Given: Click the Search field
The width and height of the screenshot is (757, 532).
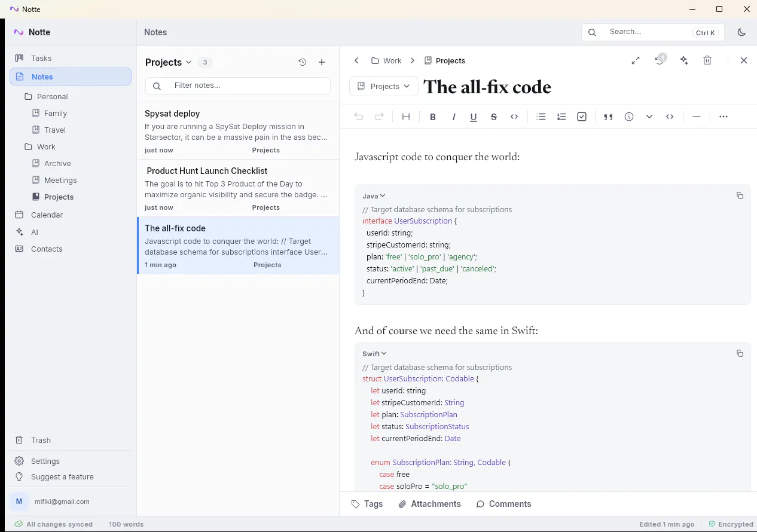Looking at the screenshot, I should point(652,32).
